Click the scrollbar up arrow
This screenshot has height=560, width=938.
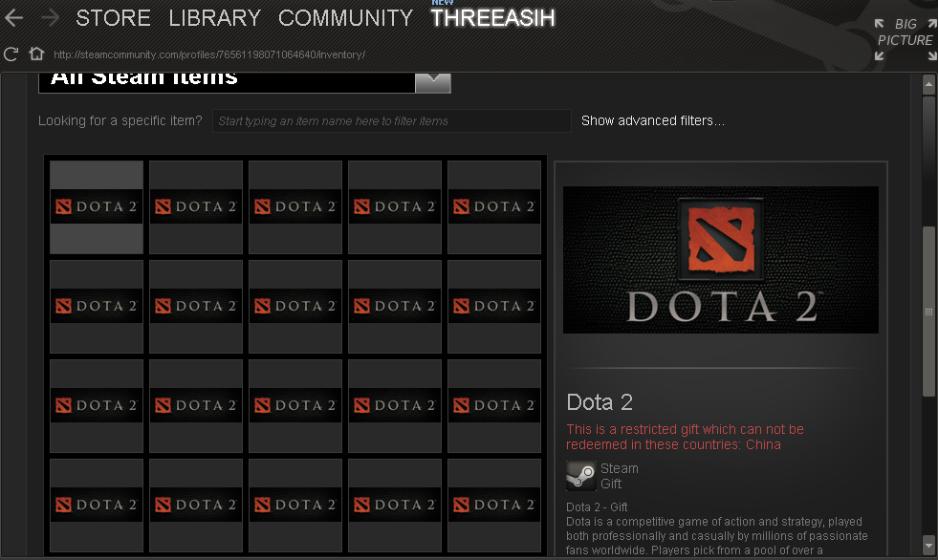(x=928, y=84)
